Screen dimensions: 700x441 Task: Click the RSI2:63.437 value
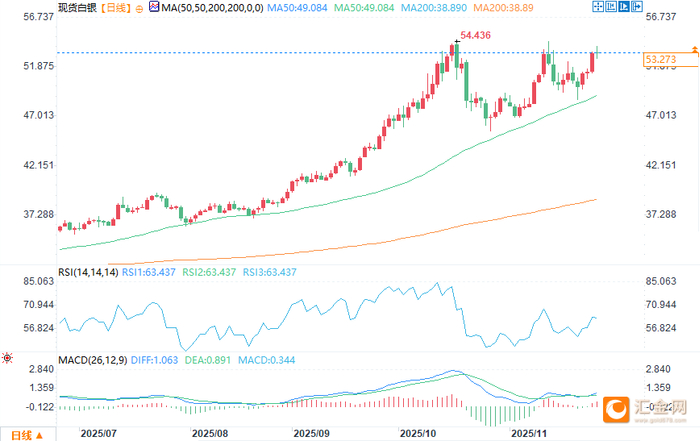[209, 272]
